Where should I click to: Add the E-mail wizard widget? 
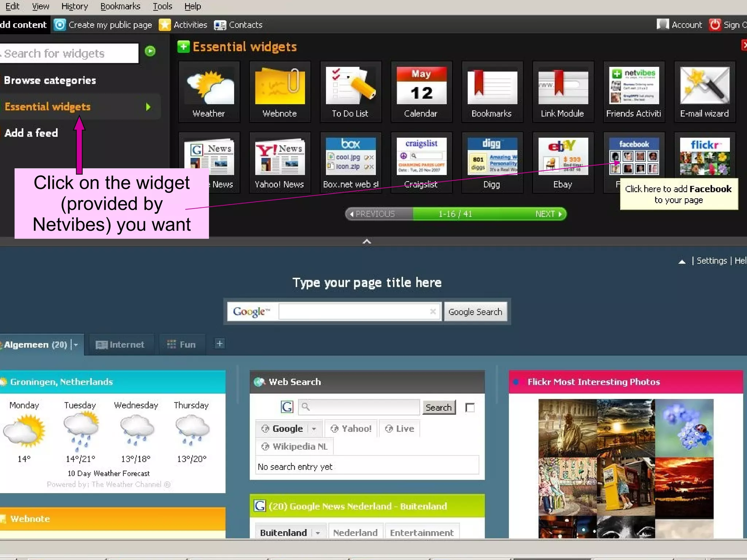[704, 92]
